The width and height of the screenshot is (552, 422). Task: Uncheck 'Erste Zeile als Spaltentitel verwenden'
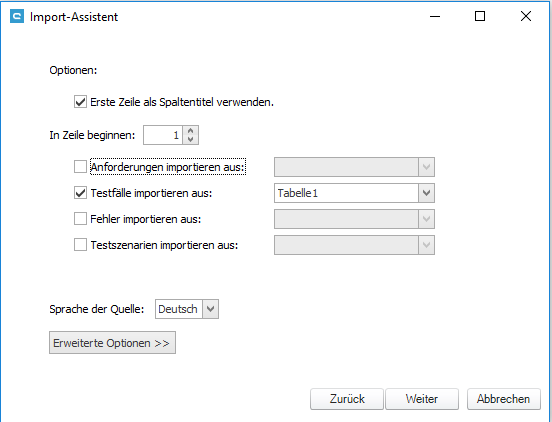coord(80,102)
